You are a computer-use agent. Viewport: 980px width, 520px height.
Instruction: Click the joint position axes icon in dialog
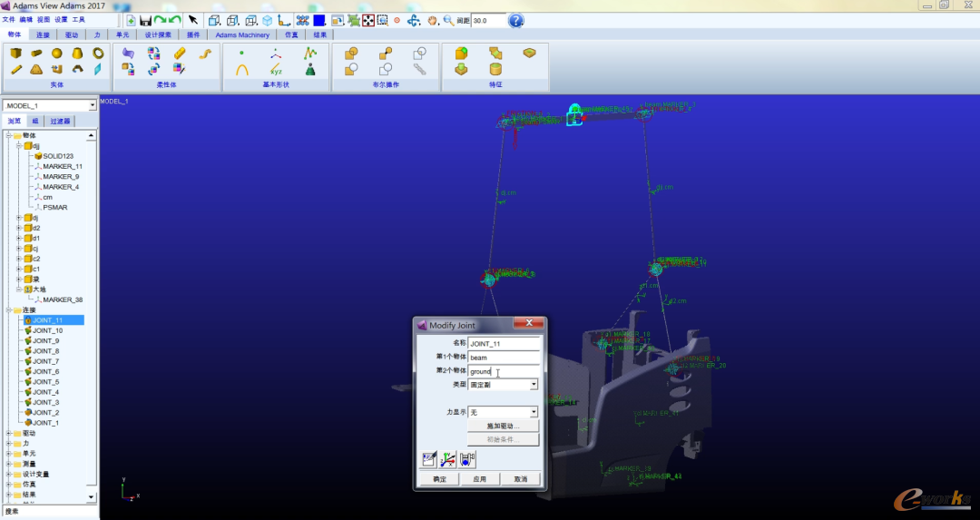click(x=448, y=459)
